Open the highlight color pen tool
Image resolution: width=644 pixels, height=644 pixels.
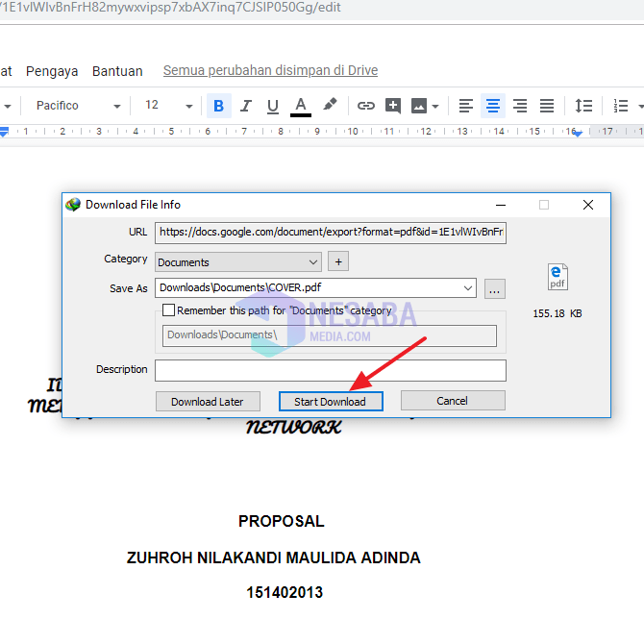click(x=330, y=105)
